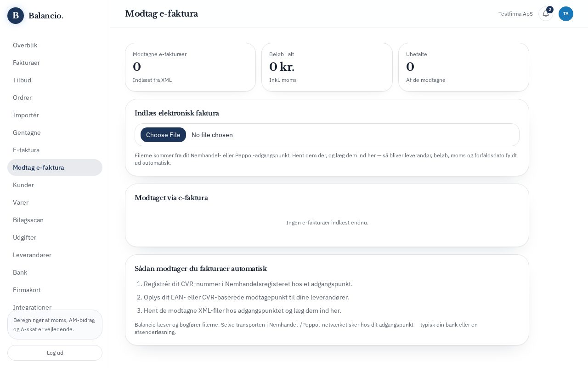The height and width of the screenshot is (368, 588).
Task: Click step 'Hent de modtagne XML-filer' text
Action: (243, 310)
